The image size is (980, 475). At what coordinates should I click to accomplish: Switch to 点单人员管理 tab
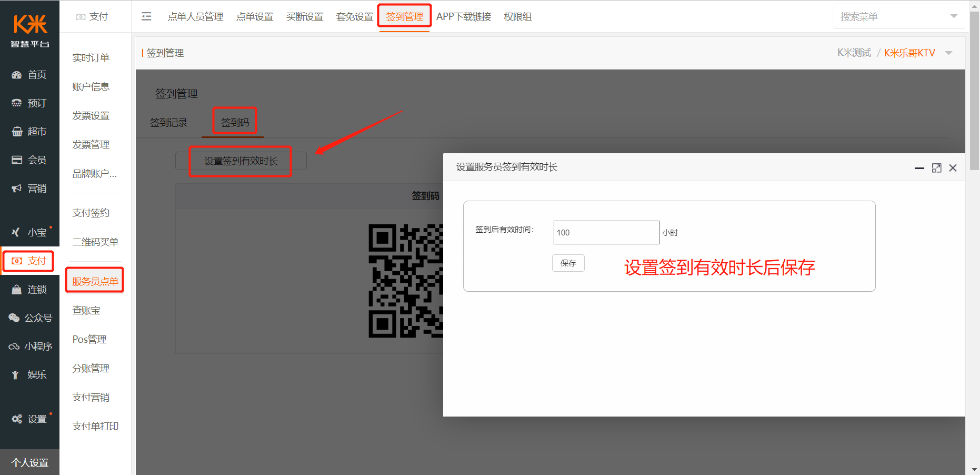(195, 17)
